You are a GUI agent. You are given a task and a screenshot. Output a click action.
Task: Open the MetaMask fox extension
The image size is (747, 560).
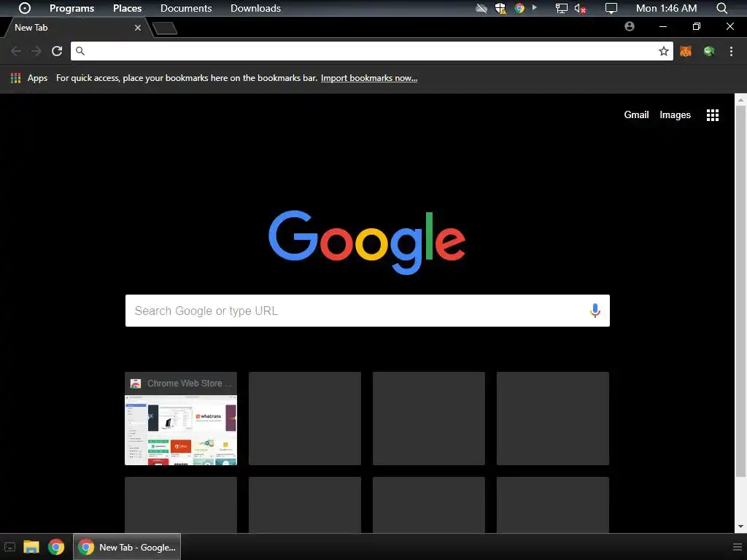point(686,51)
